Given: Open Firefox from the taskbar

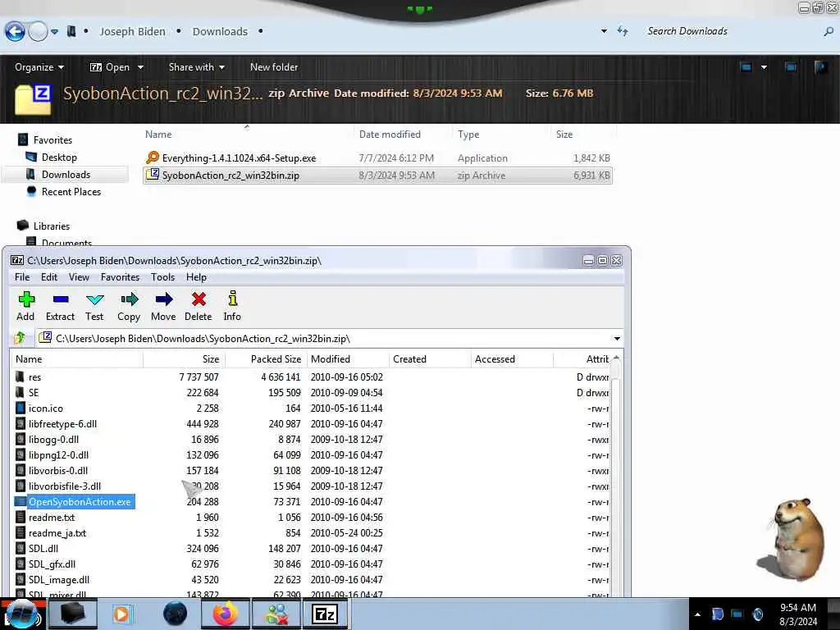Looking at the screenshot, I should point(225,614).
